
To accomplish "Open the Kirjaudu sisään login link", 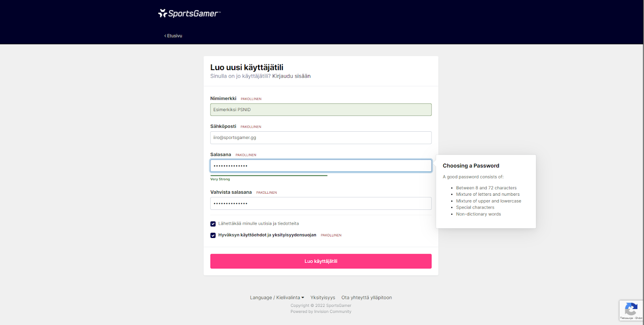I will coord(291,76).
